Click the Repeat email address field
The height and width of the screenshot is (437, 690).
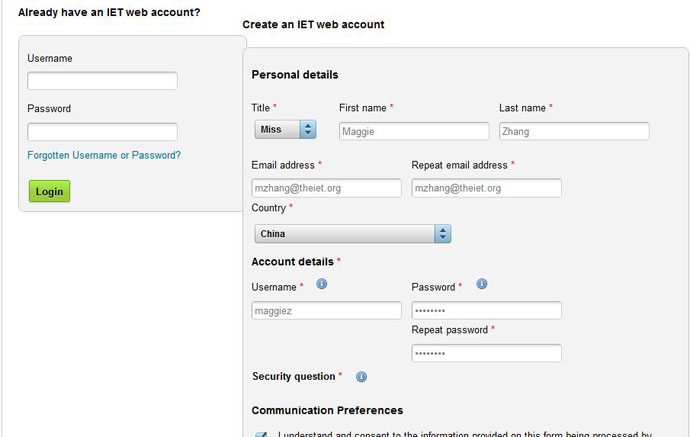point(487,188)
